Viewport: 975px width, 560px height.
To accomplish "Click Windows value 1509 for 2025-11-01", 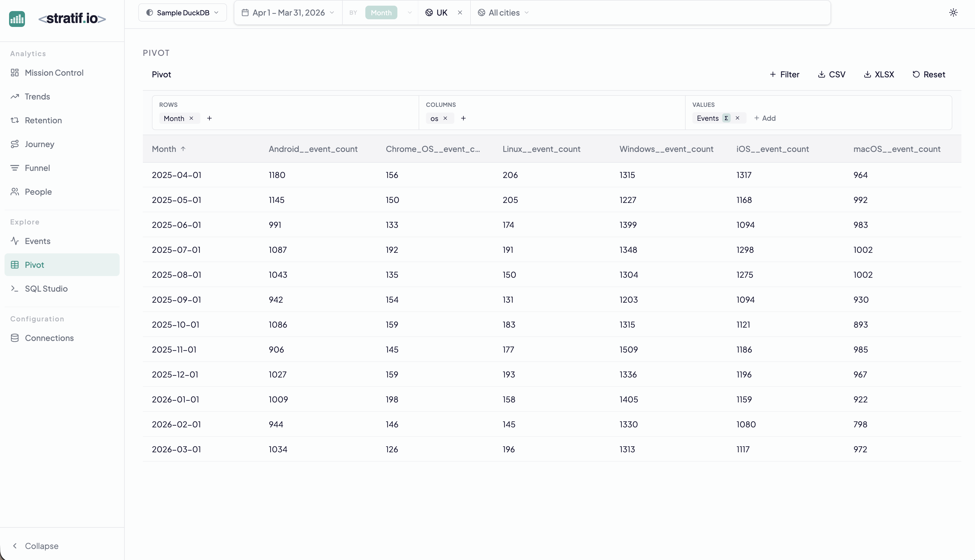I will tap(628, 350).
